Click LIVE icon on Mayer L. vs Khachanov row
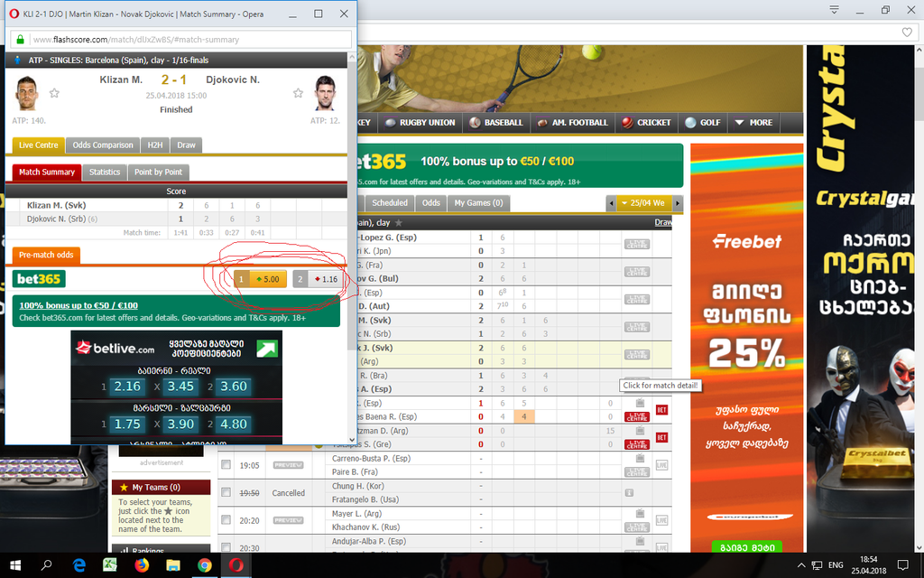 pyautogui.click(x=661, y=520)
